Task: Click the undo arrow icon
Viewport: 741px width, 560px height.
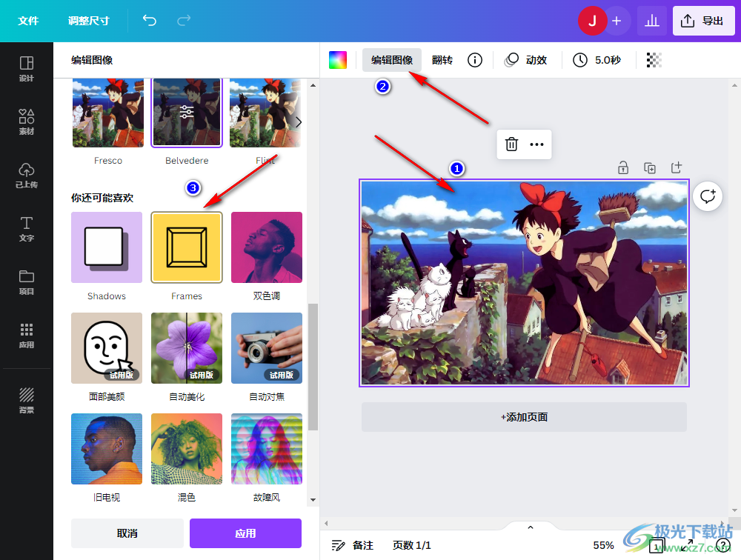Action: click(150, 20)
